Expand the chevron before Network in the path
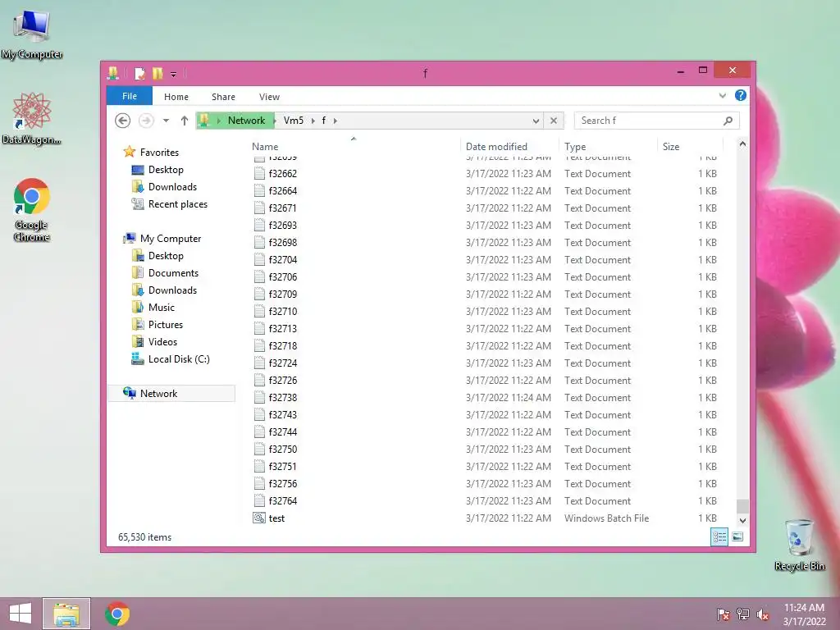The height and width of the screenshot is (630, 840). [218, 121]
